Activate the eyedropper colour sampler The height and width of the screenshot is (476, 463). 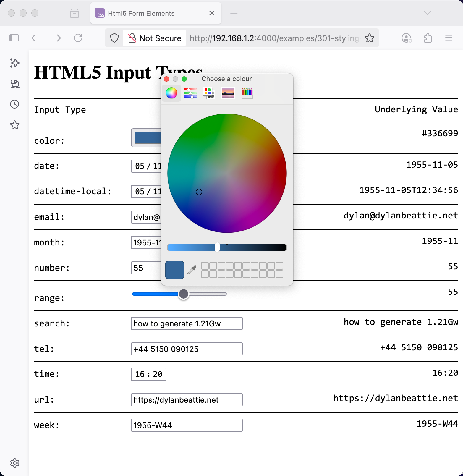192,270
